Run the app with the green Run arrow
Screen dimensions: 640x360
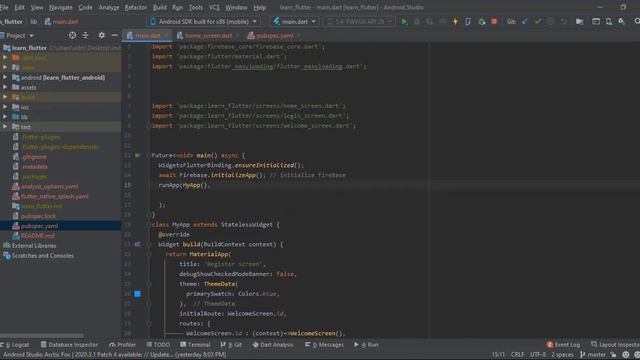(x=404, y=22)
